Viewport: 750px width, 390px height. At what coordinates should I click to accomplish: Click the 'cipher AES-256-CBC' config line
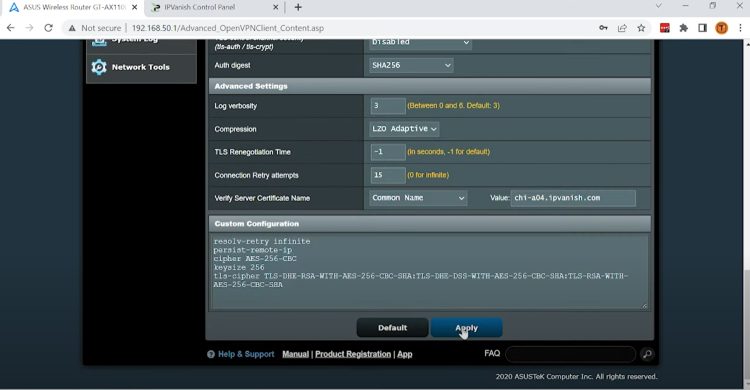click(255, 259)
